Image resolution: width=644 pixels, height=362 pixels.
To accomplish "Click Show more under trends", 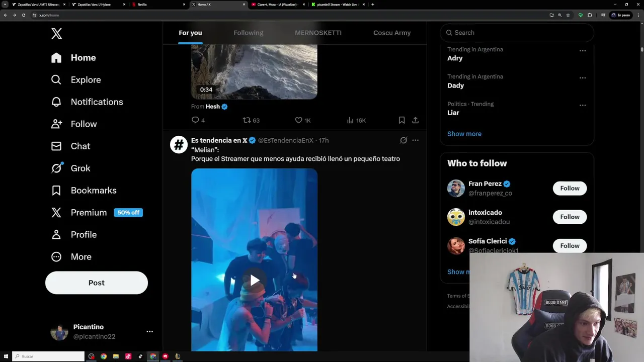I will tap(464, 134).
